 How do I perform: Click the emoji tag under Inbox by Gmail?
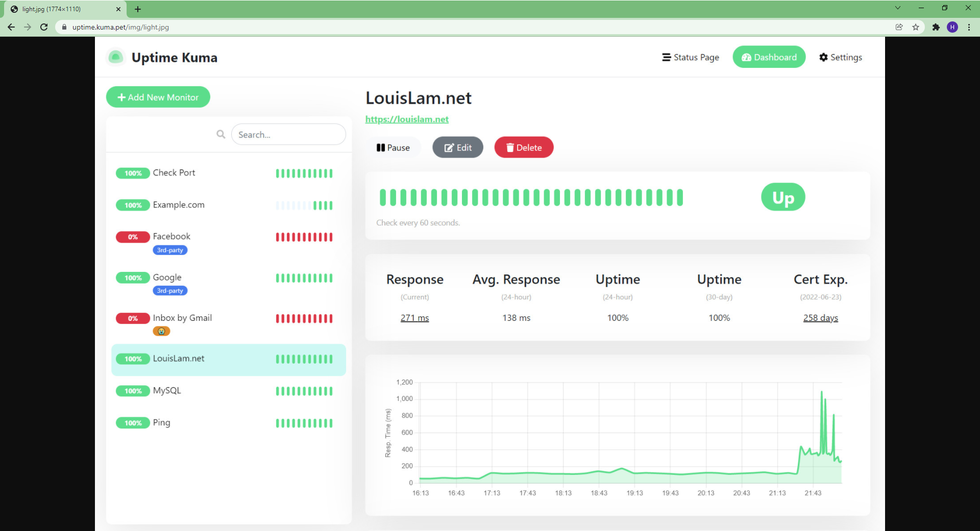point(161,331)
